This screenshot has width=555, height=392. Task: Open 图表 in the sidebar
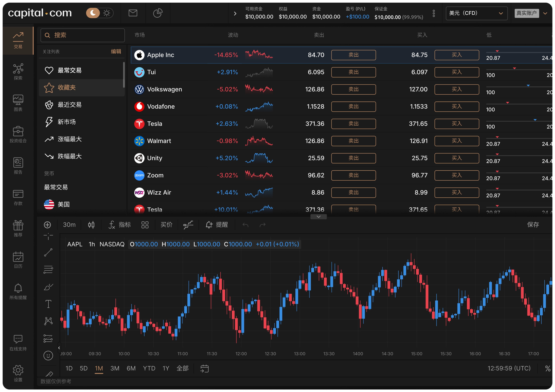pyautogui.click(x=18, y=103)
